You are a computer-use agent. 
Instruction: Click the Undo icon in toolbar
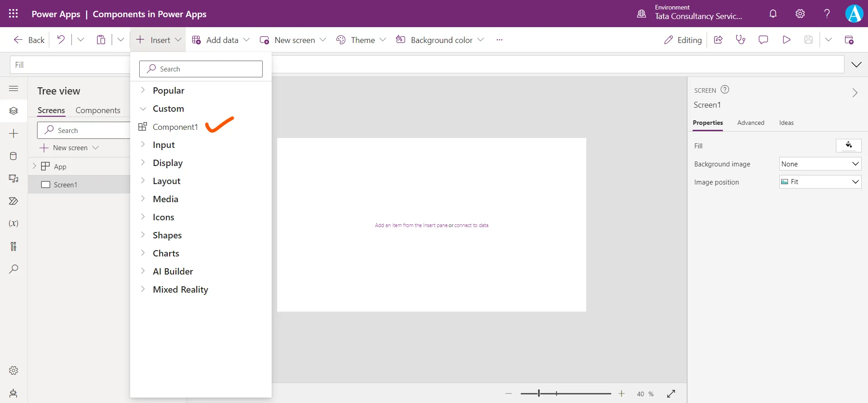(x=61, y=40)
